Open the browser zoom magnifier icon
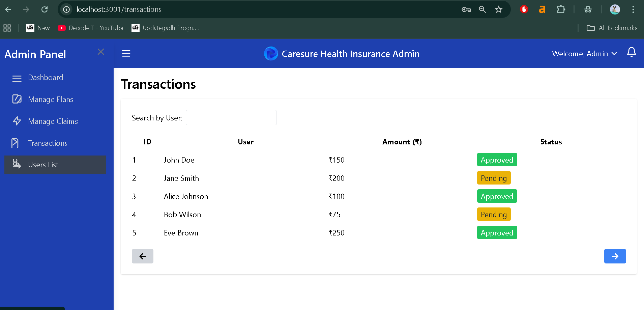 click(482, 9)
